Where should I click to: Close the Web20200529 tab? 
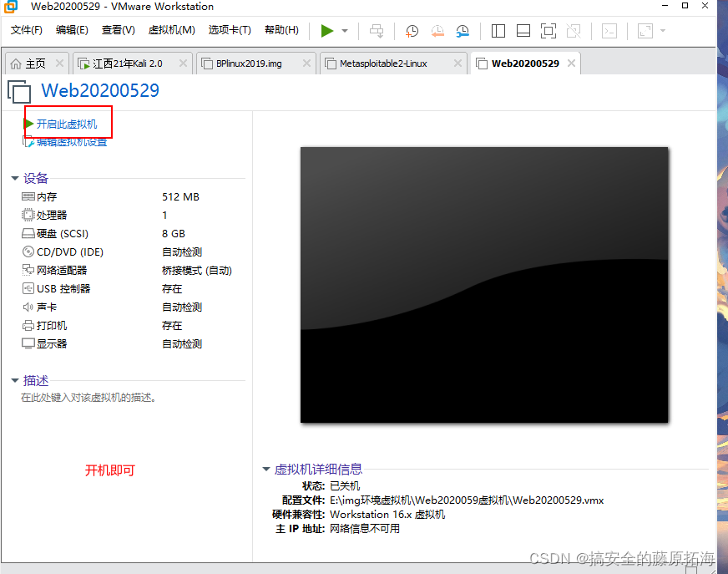pyautogui.click(x=571, y=63)
